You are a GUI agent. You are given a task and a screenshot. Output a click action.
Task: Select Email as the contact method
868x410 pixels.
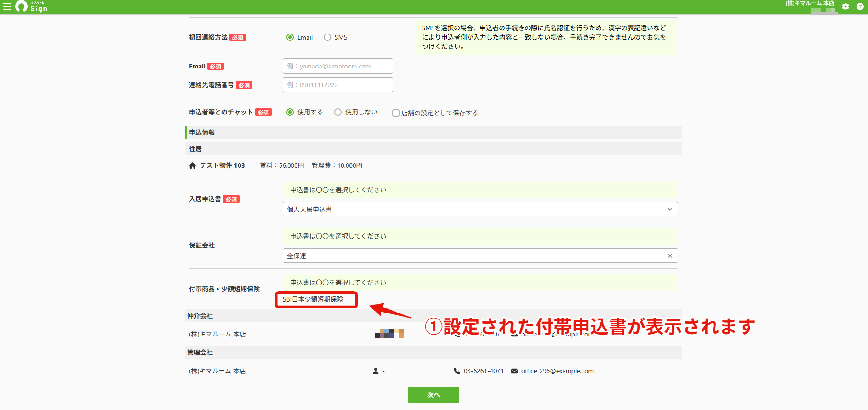[290, 37]
